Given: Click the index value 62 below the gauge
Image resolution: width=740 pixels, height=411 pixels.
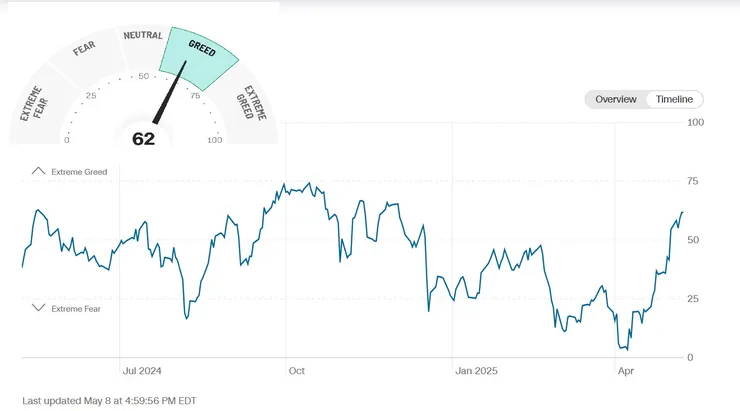Looking at the screenshot, I should pos(144,139).
